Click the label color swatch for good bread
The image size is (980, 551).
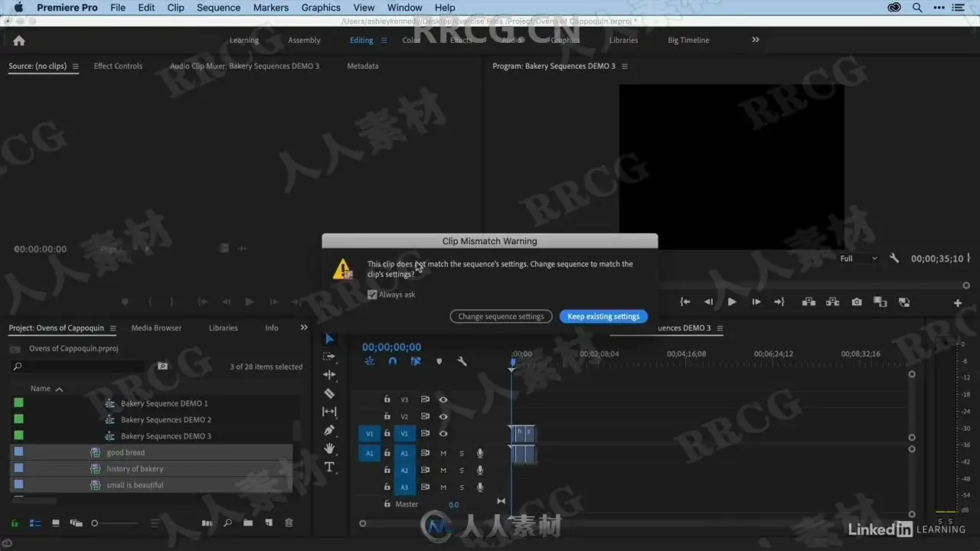click(x=18, y=452)
